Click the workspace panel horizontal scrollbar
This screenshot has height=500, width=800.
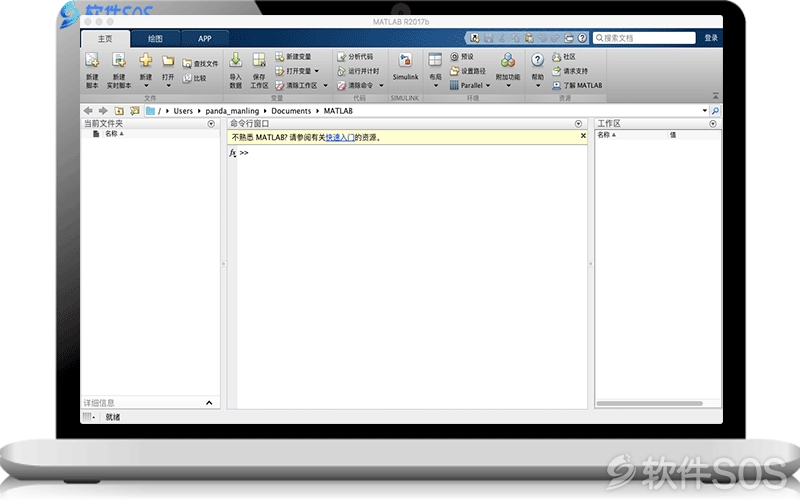[649, 403]
